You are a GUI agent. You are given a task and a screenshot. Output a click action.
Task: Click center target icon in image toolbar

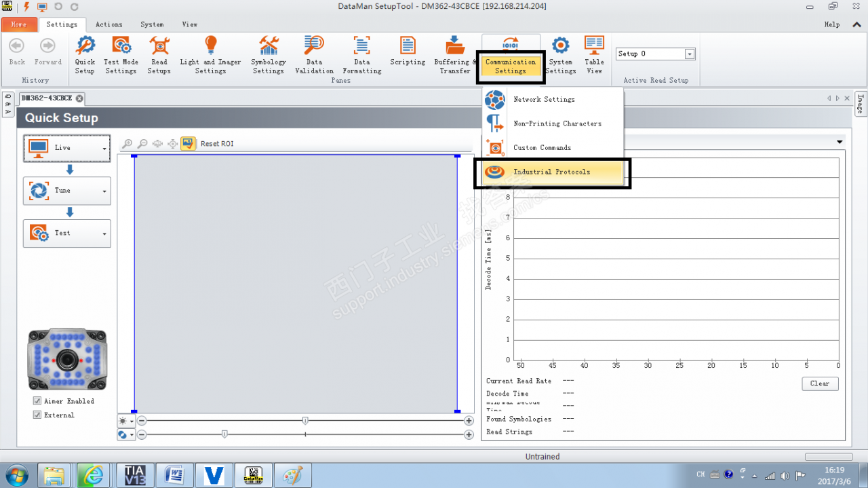pyautogui.click(x=173, y=144)
